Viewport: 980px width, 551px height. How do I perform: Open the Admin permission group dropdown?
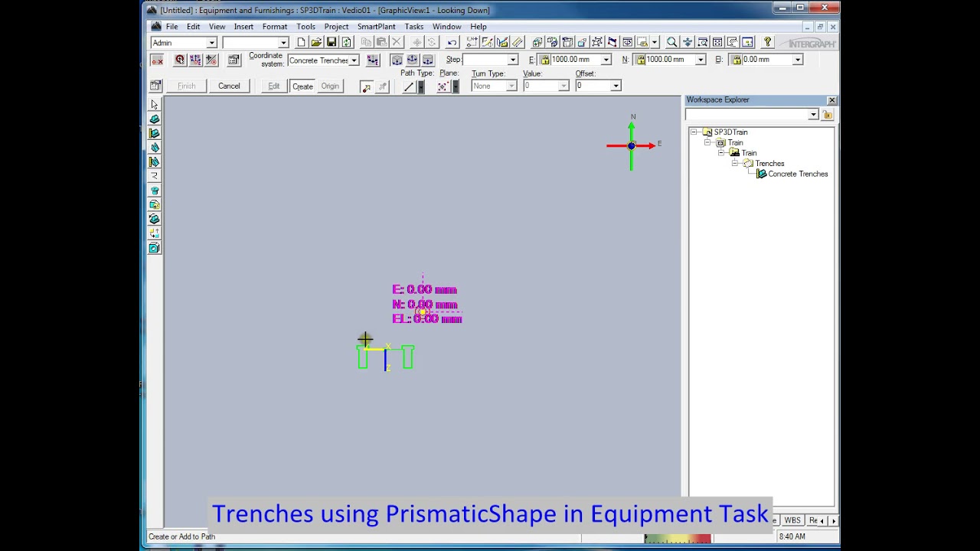click(x=212, y=43)
